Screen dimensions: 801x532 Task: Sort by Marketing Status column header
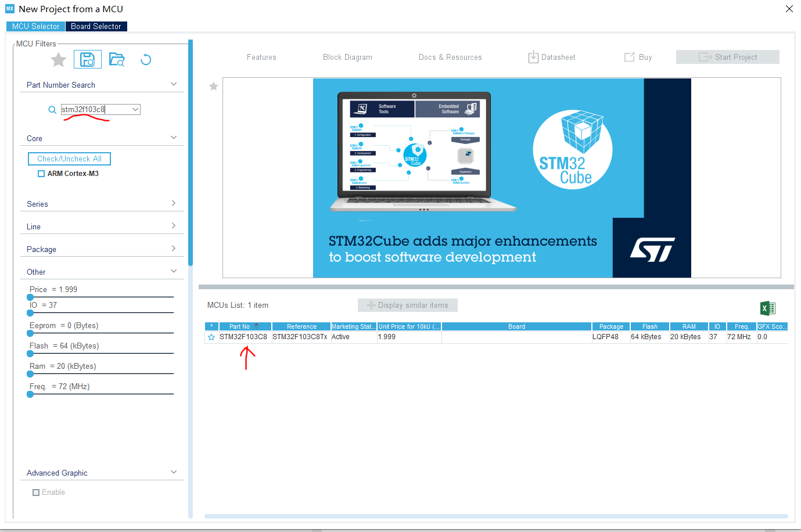point(354,326)
